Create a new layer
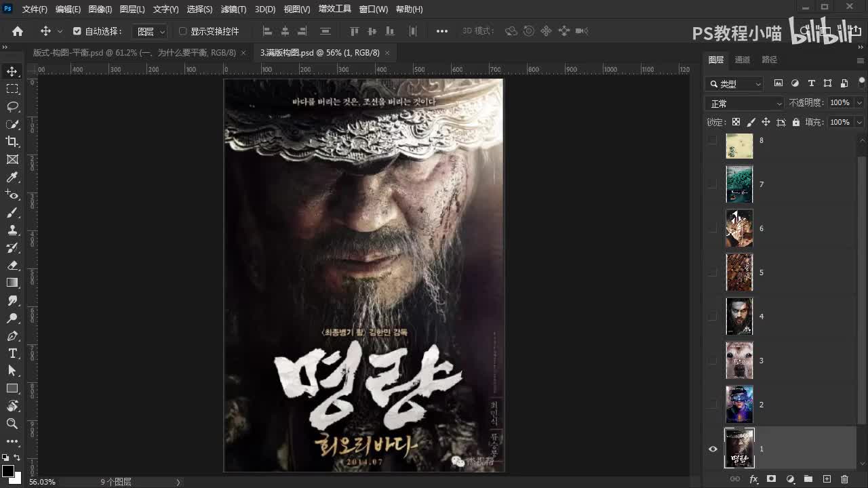The image size is (868, 488). [x=827, y=479]
